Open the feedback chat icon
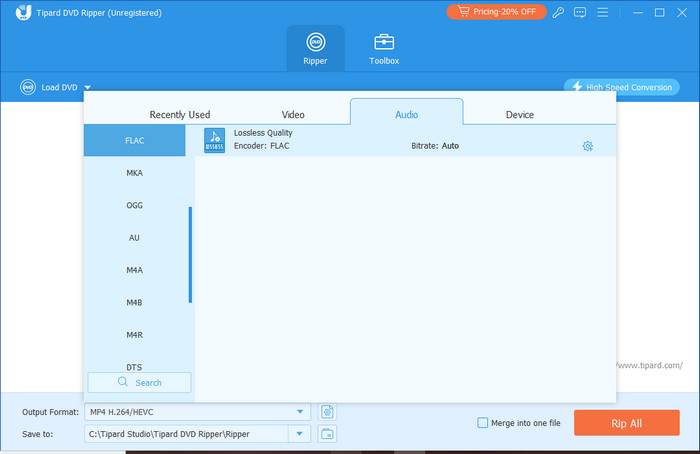Viewport: 700px width, 454px height. (x=580, y=12)
